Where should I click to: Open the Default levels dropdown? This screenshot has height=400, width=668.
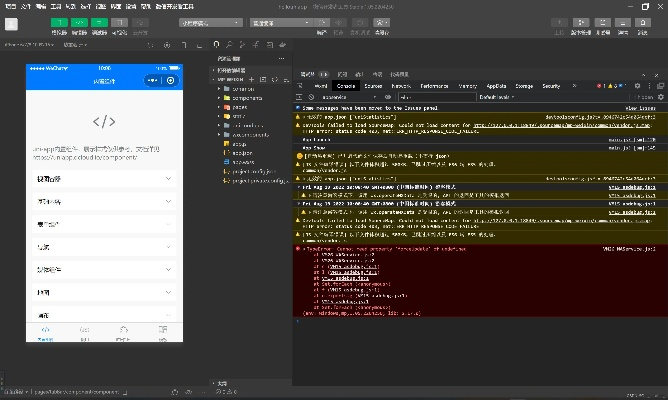pyautogui.click(x=497, y=97)
